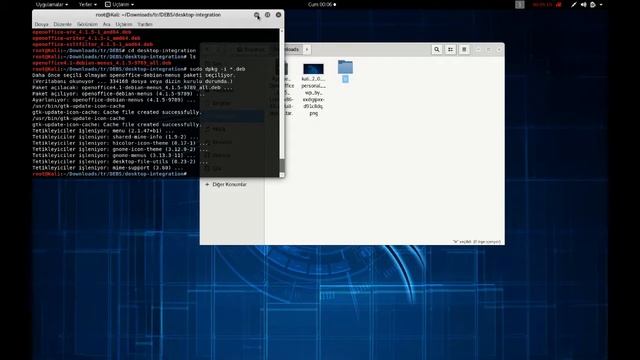640x360 pixels.
Task: Open Uçbirim menu in terminal menubar
Action: (x=124, y=24)
